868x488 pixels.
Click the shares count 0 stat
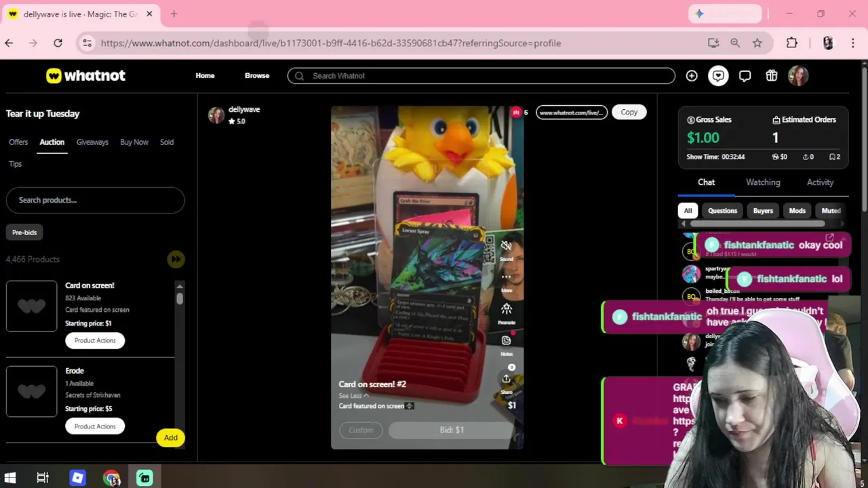(808, 157)
